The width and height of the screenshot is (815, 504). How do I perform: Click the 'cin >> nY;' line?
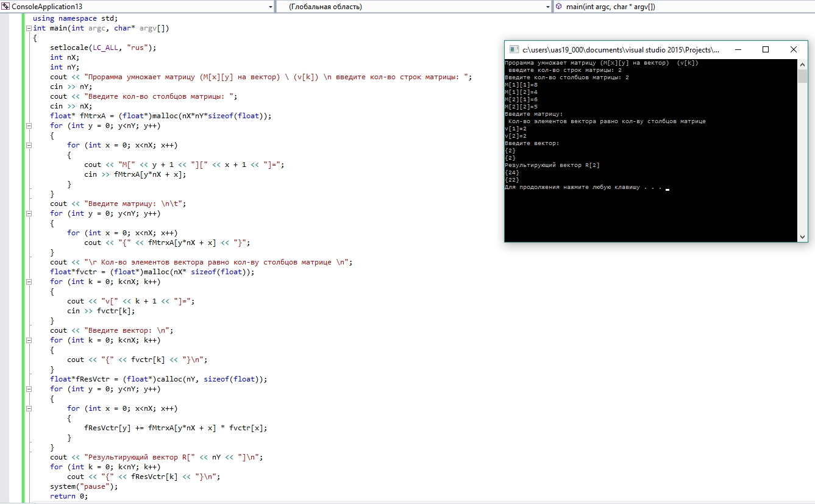point(71,87)
